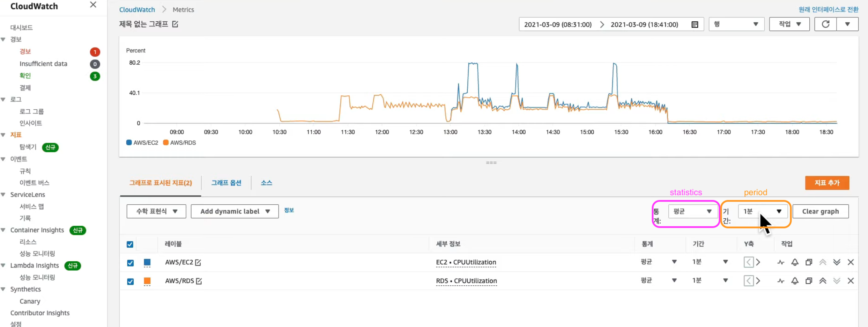Edit the AWS/EC2 label

198,262
